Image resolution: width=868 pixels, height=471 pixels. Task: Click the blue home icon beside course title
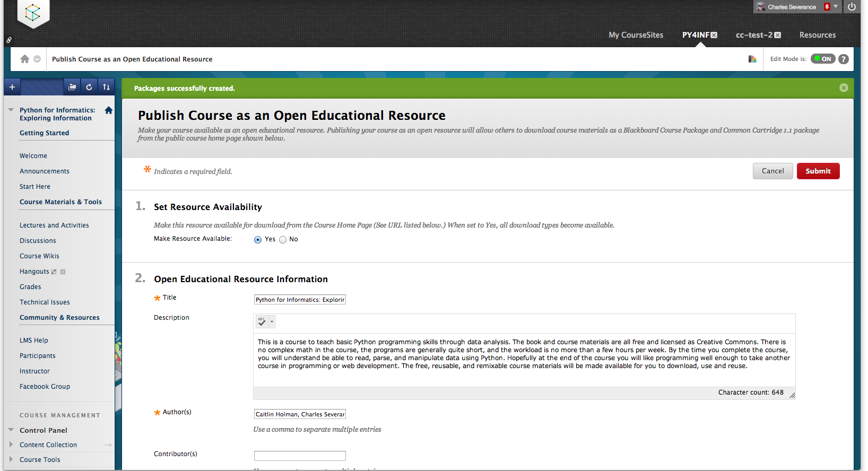109,110
